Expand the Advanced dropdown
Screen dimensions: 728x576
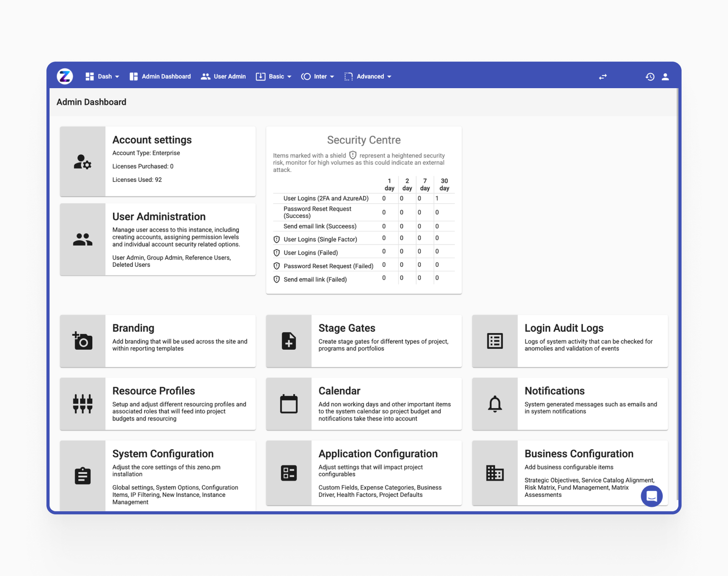click(x=369, y=76)
